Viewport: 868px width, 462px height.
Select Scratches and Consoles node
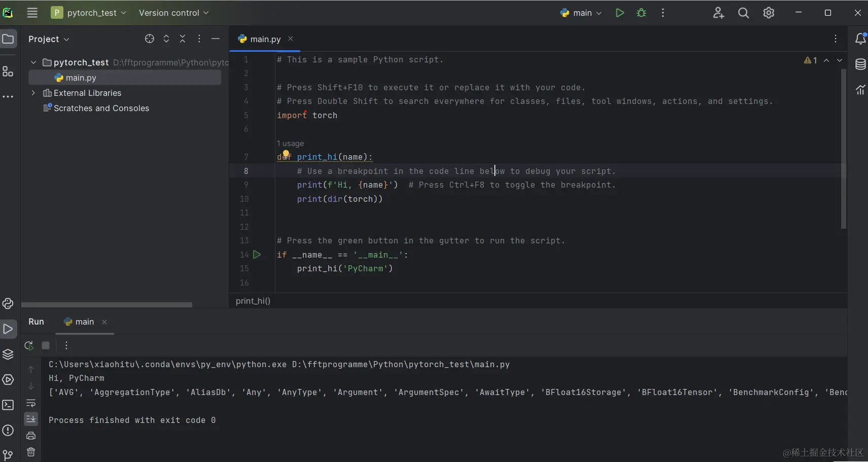click(96, 108)
